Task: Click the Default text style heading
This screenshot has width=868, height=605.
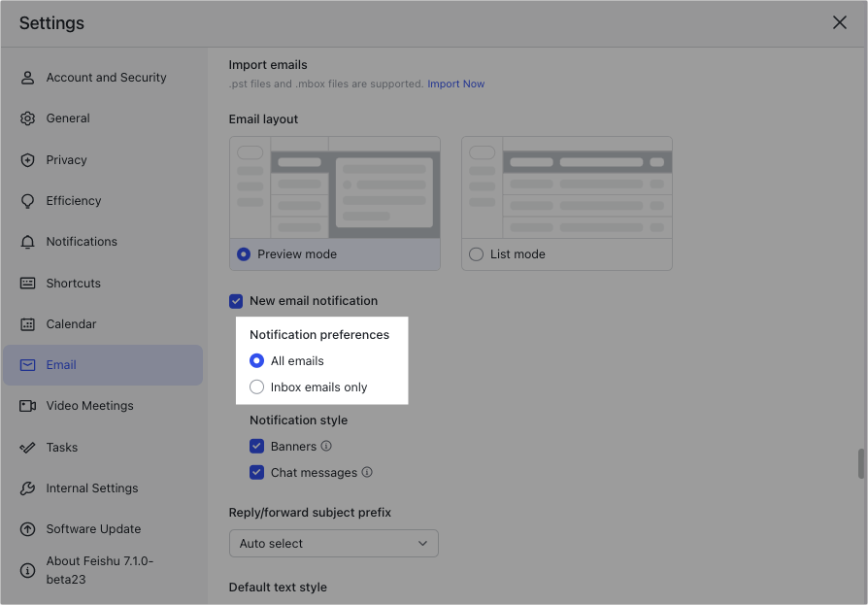Action: (278, 588)
